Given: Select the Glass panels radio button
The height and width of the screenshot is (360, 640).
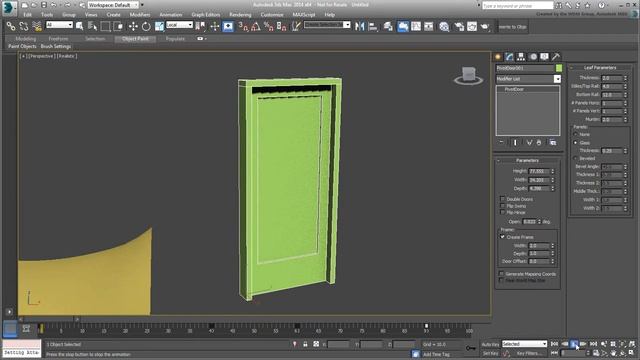Looking at the screenshot, I should (x=576, y=142).
